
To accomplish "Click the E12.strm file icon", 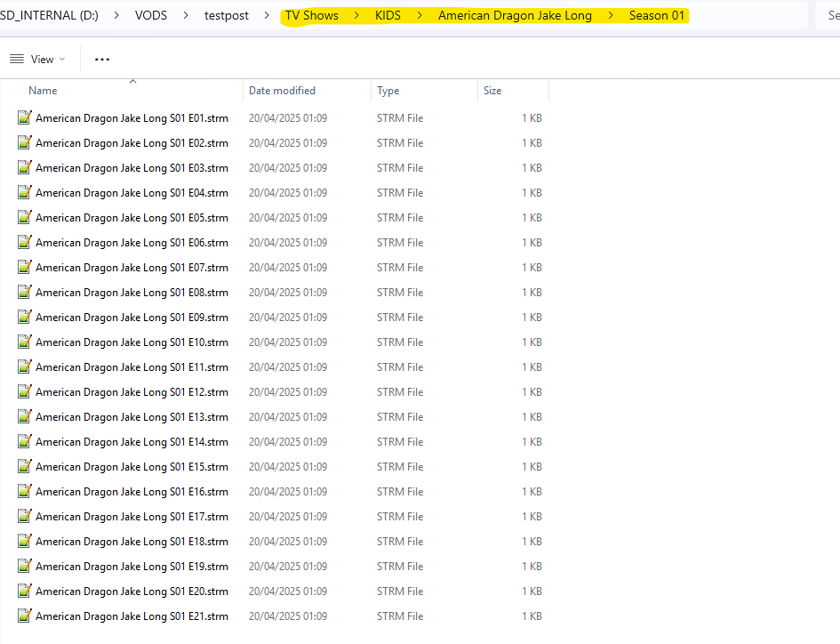I will tap(24, 391).
